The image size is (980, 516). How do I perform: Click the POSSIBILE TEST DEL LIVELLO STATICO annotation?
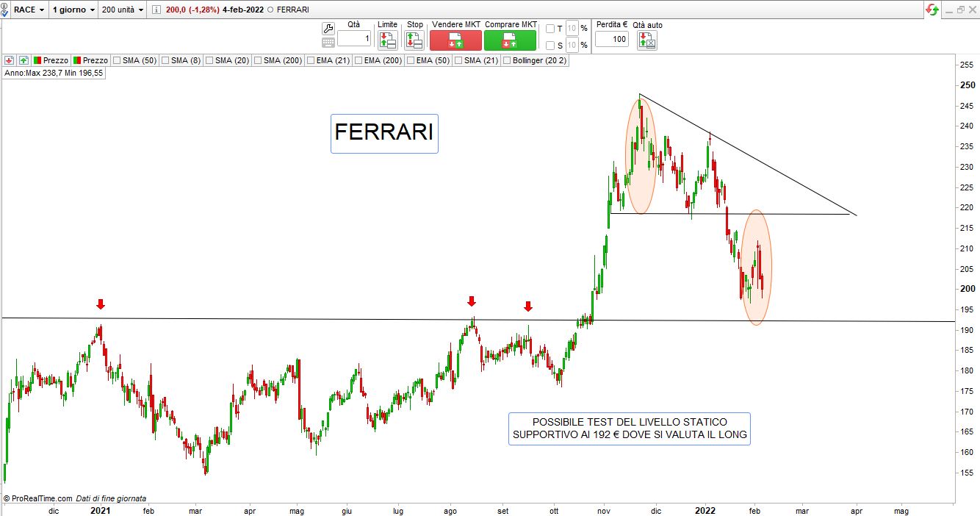(630, 429)
